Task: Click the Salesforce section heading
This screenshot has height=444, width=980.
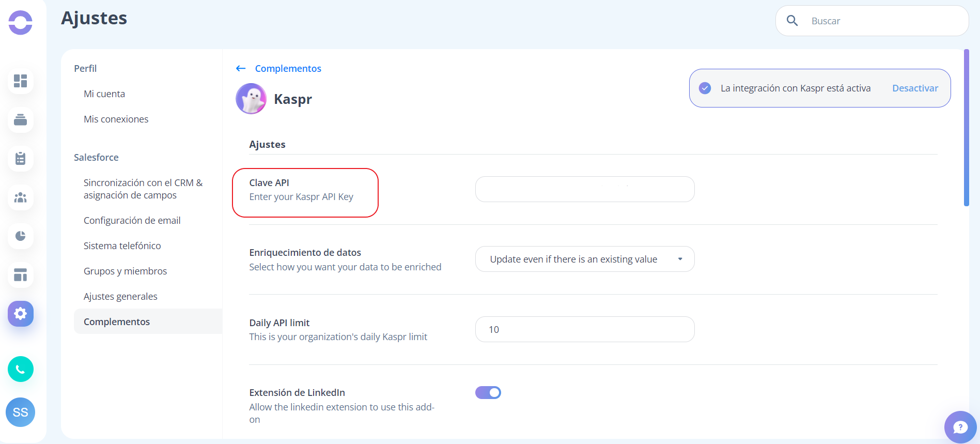Action: 96,157
